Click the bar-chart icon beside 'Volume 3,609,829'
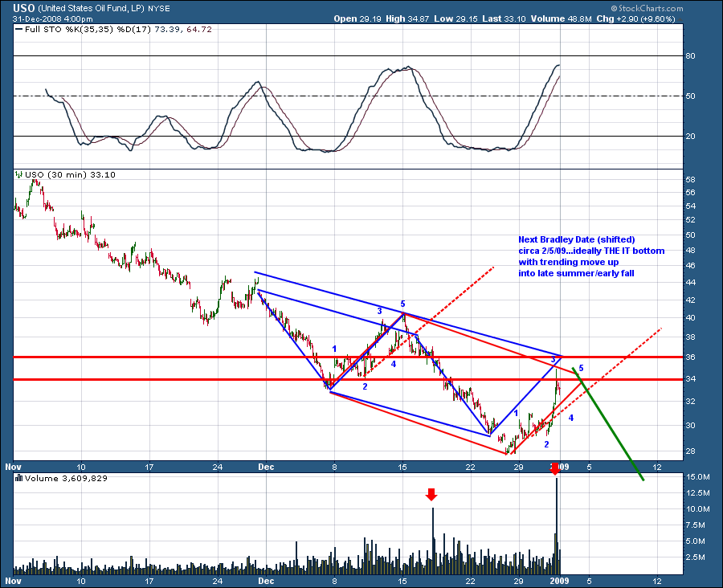The image size is (723, 588). [18, 478]
